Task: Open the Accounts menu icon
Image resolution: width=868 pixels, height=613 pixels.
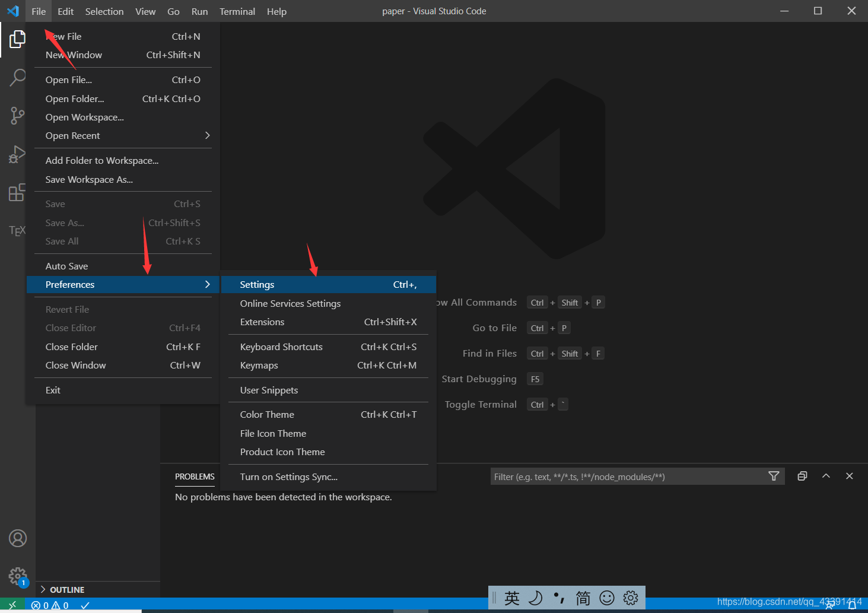Action: click(x=18, y=538)
